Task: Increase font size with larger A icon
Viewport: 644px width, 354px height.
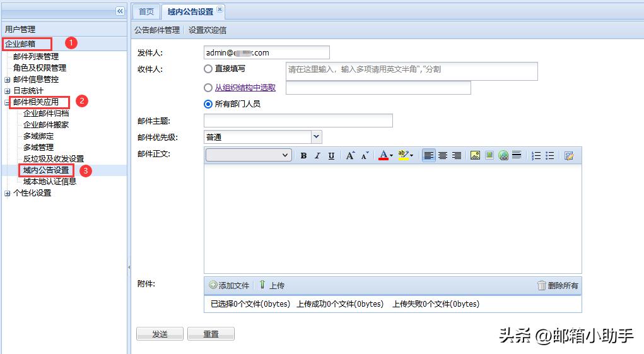Action: tap(350, 155)
